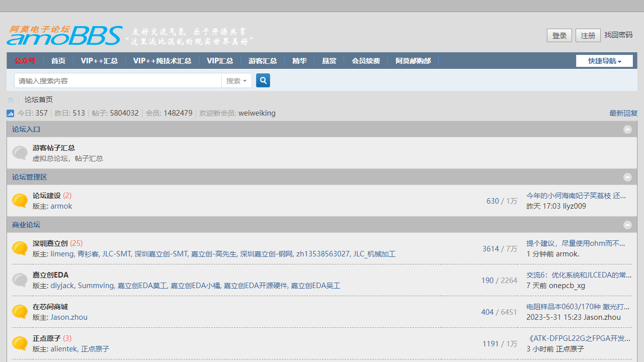This screenshot has width=644, height=362.
Task: Open moderator JLC-SMT's profile
Action: point(116,254)
